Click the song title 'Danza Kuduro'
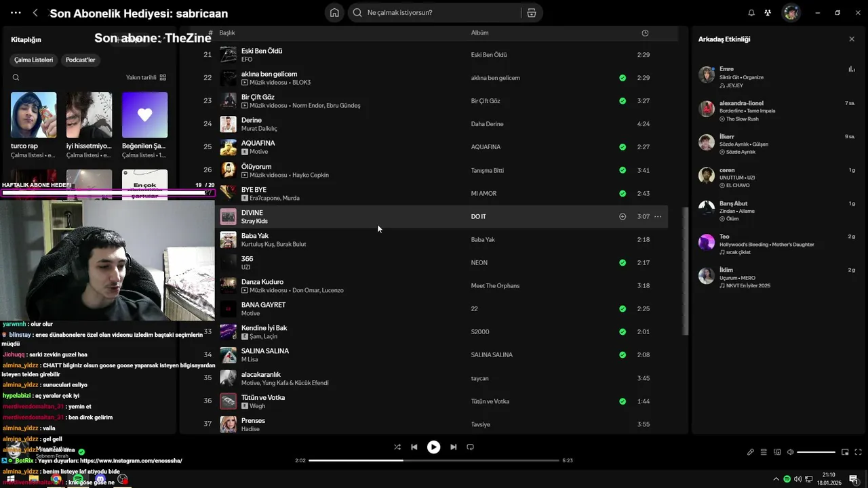The image size is (868, 488). [x=262, y=281]
